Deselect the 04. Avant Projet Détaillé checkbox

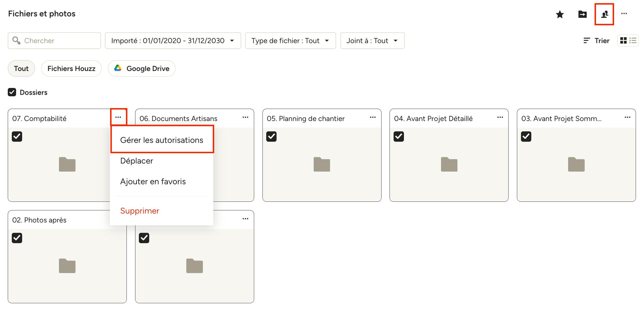click(x=399, y=137)
